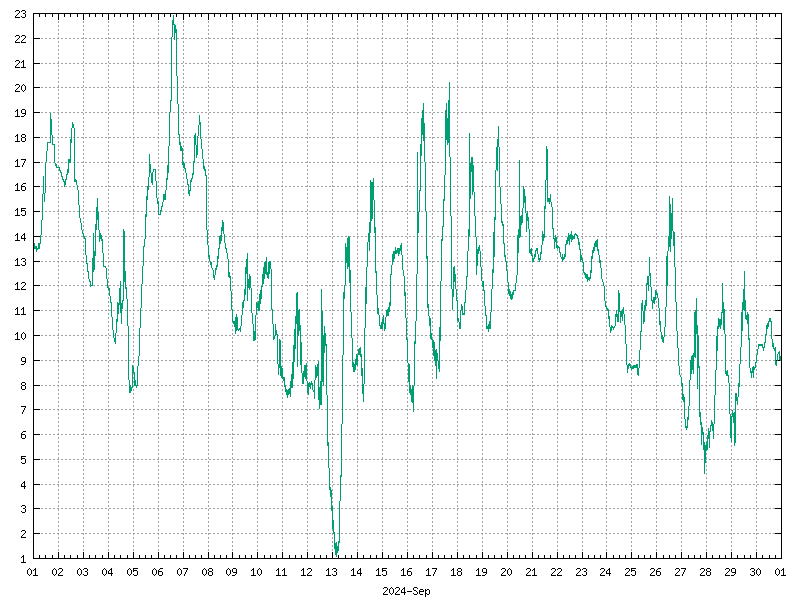The image size is (800, 600).
Task: Click the y-axis value label 9
Action: 23,361
